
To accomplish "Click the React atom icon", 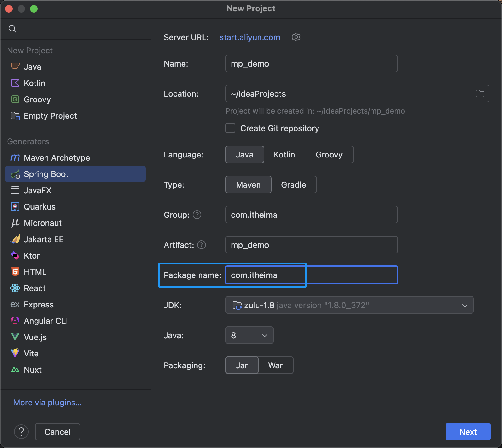I will (x=15, y=288).
